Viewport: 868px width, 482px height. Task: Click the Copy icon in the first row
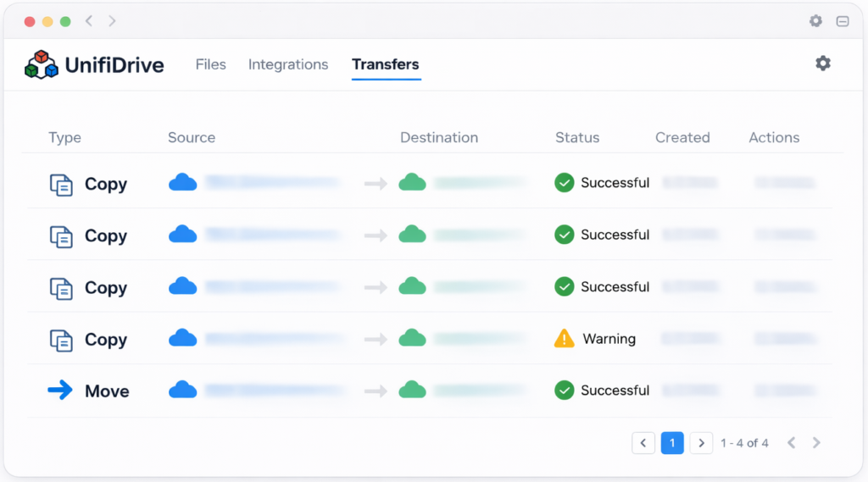click(61, 185)
